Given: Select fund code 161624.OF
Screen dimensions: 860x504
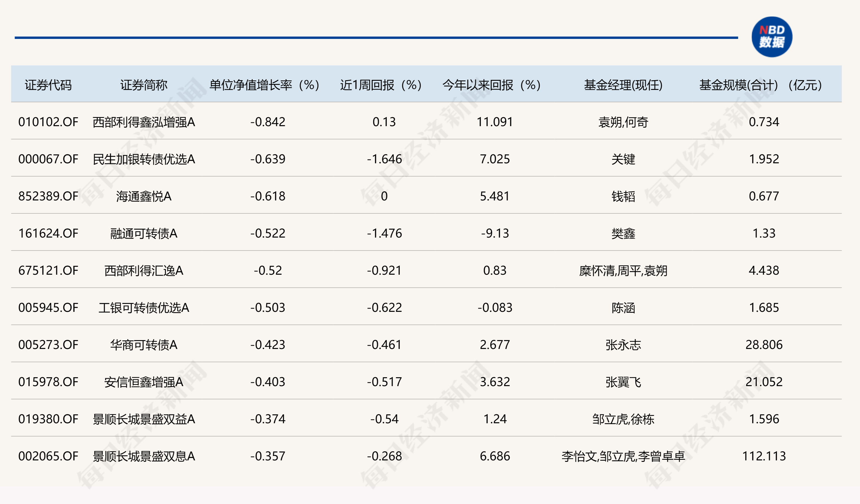Looking at the screenshot, I should 48,234.
